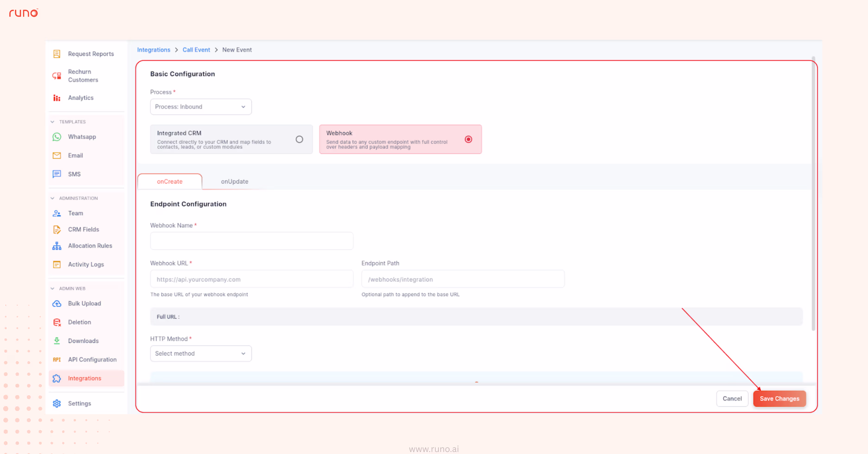Click the Allocation Rules icon
868x454 pixels.
click(57, 246)
